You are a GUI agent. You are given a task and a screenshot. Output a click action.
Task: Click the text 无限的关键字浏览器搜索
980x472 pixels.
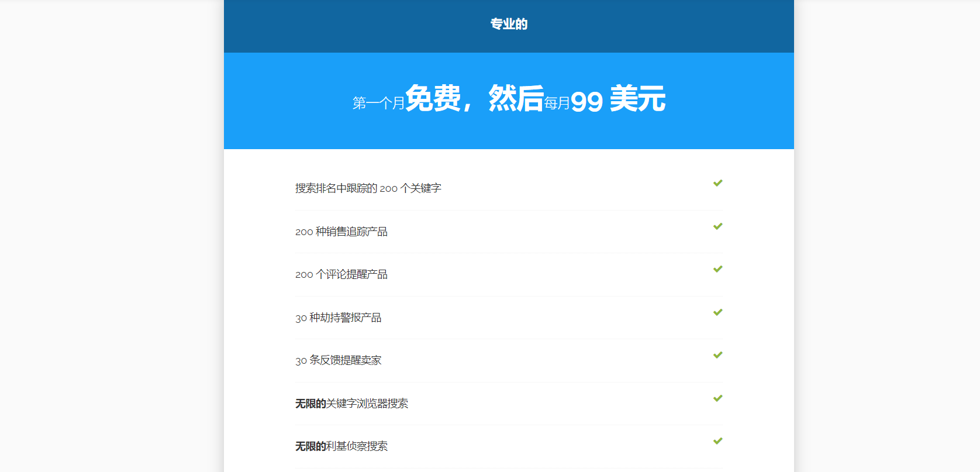pyautogui.click(x=351, y=404)
